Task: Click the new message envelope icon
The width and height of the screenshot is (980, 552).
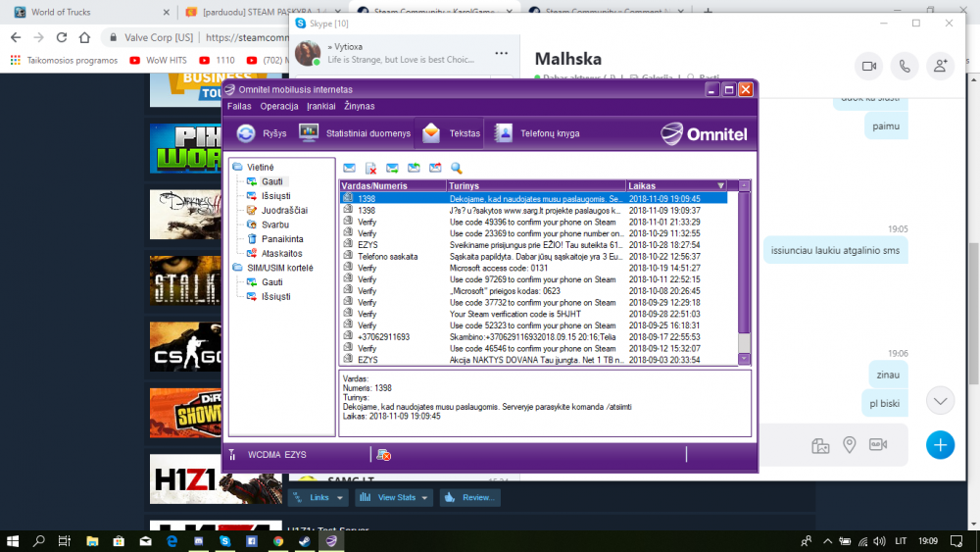Action: click(x=350, y=169)
